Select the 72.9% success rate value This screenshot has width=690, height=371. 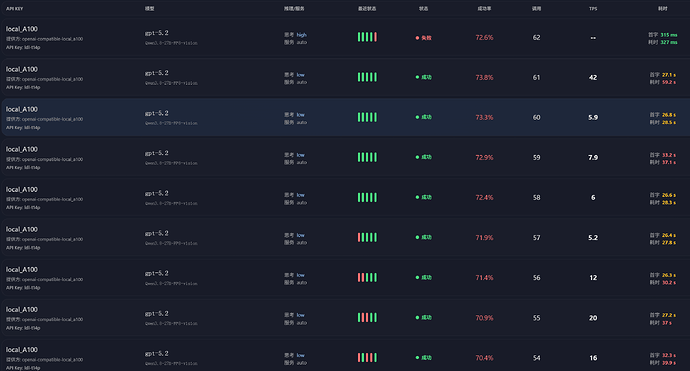pyautogui.click(x=484, y=158)
